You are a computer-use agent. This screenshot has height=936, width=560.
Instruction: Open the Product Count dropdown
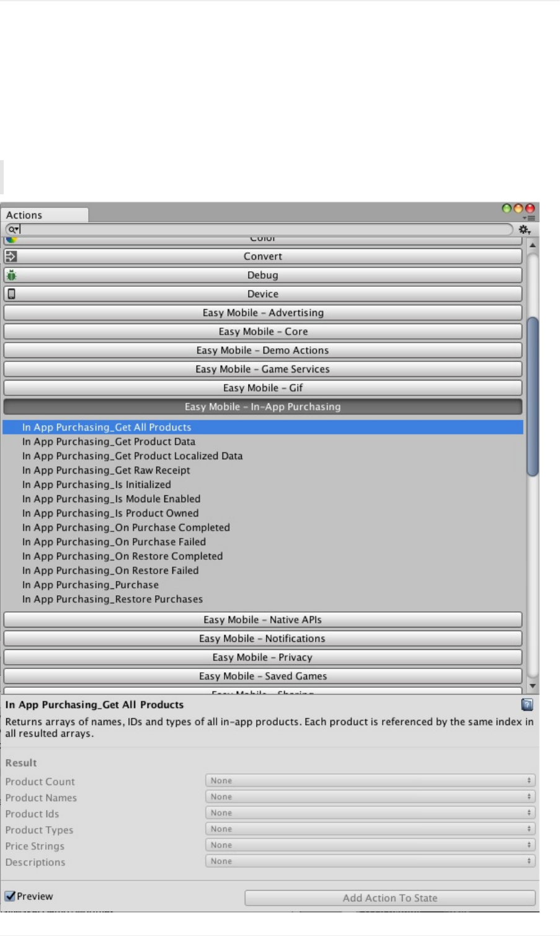click(x=370, y=780)
